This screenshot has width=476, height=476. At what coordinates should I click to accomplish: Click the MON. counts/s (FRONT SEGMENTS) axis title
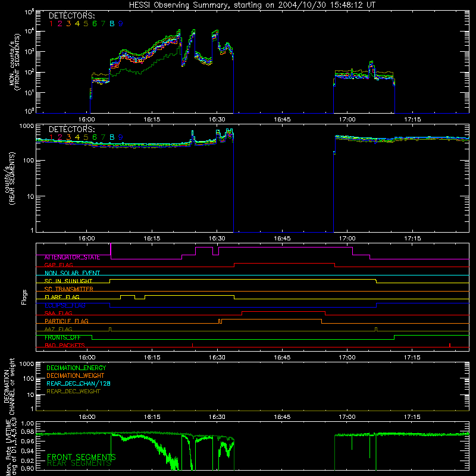click(x=14, y=62)
